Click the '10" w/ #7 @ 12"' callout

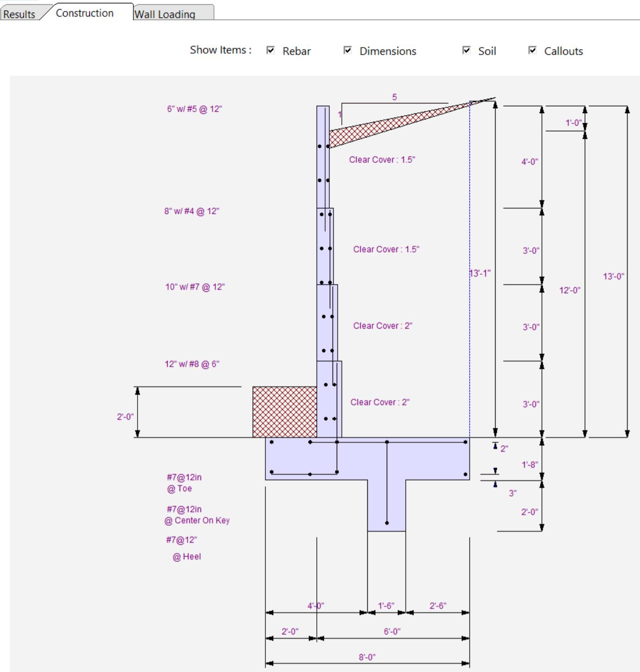[195, 287]
